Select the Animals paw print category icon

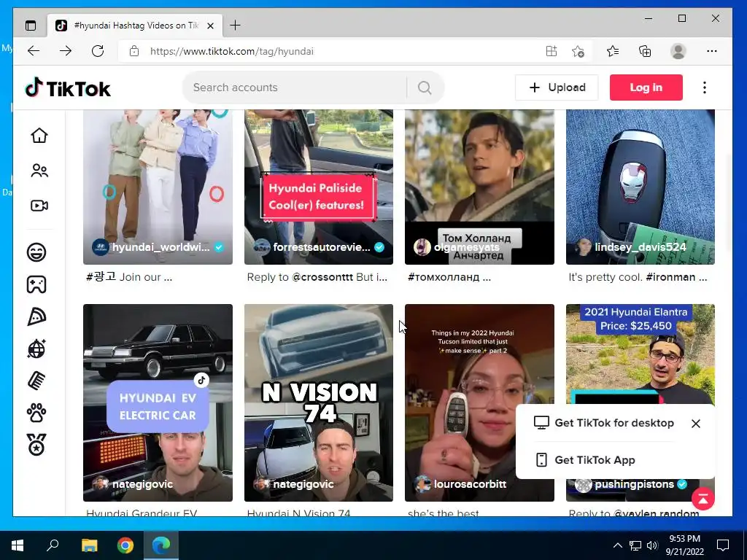coord(36,413)
